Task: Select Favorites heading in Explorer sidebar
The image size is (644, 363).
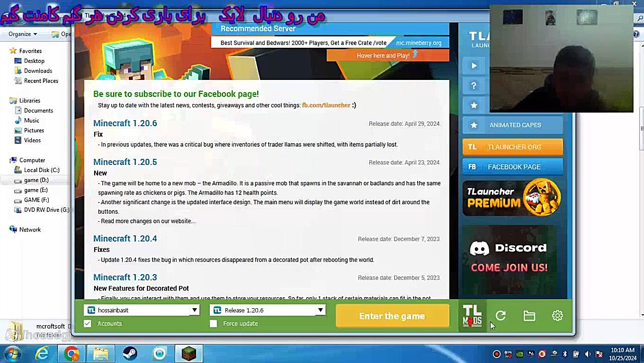Action: tap(30, 51)
